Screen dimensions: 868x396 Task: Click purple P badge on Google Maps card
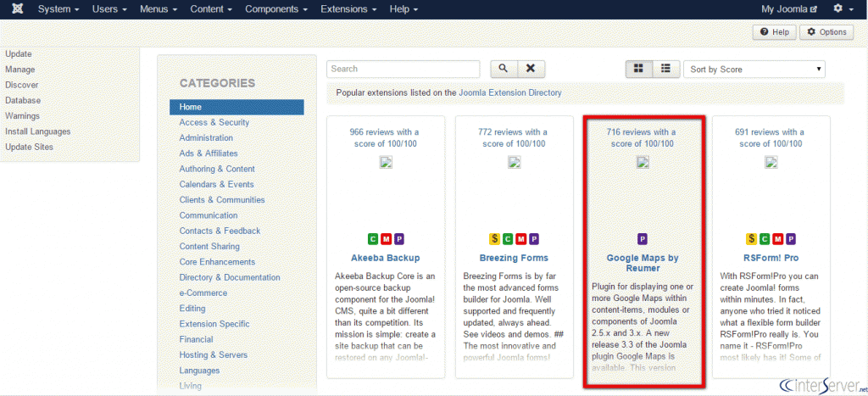643,239
